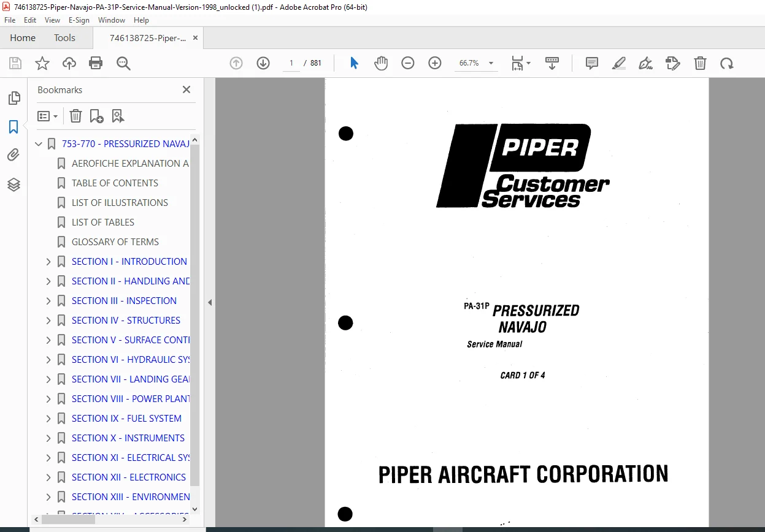
Task: Open the fit page options icon
Action: tap(521, 63)
